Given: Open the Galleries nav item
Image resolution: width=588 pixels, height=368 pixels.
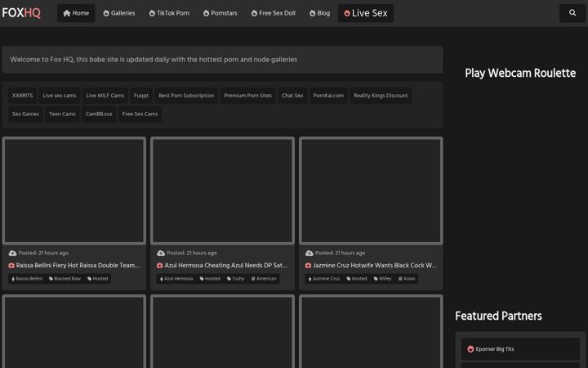Looking at the screenshot, I should [x=119, y=13].
